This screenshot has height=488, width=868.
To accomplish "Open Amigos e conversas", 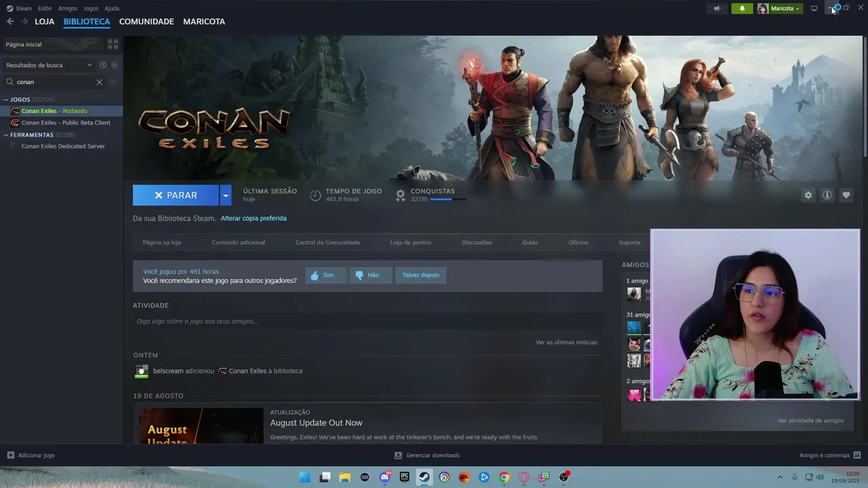I will point(830,455).
